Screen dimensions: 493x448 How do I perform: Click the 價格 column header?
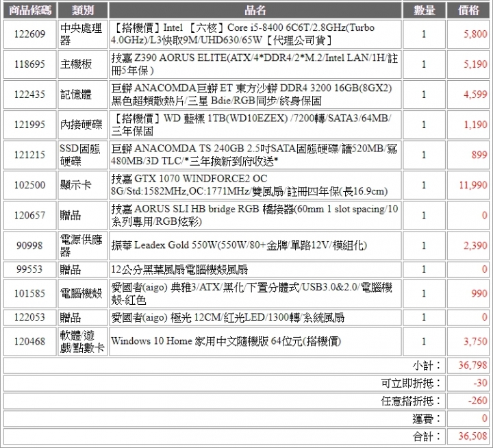coord(468,10)
